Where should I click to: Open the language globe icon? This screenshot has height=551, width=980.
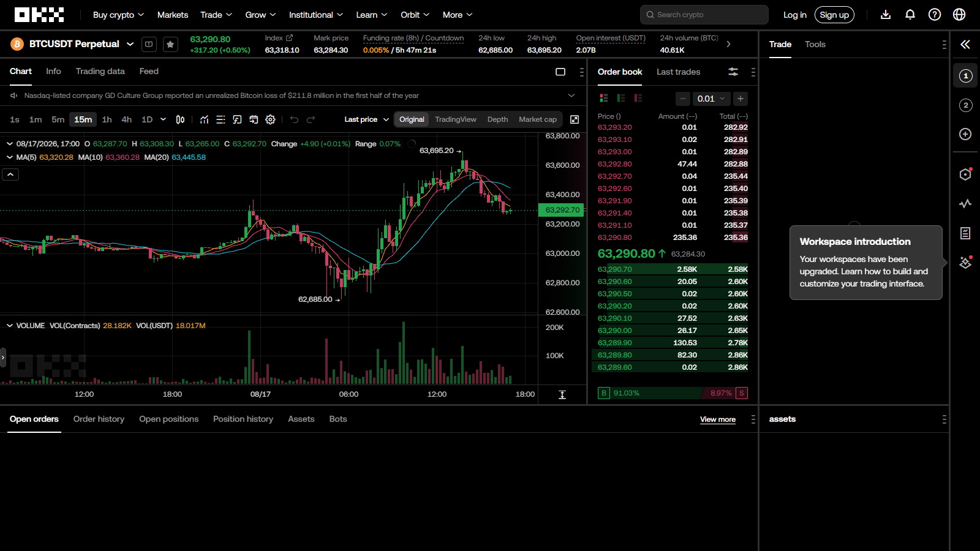coord(959,15)
